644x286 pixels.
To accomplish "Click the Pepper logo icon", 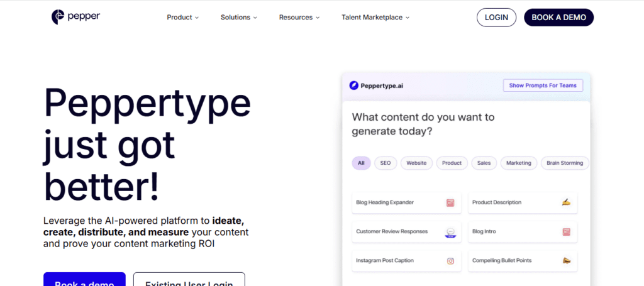I will pyautogui.click(x=58, y=17).
